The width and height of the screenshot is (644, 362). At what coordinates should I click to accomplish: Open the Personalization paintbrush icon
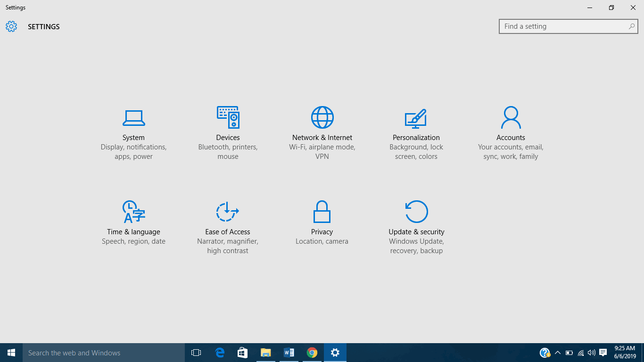click(415, 118)
